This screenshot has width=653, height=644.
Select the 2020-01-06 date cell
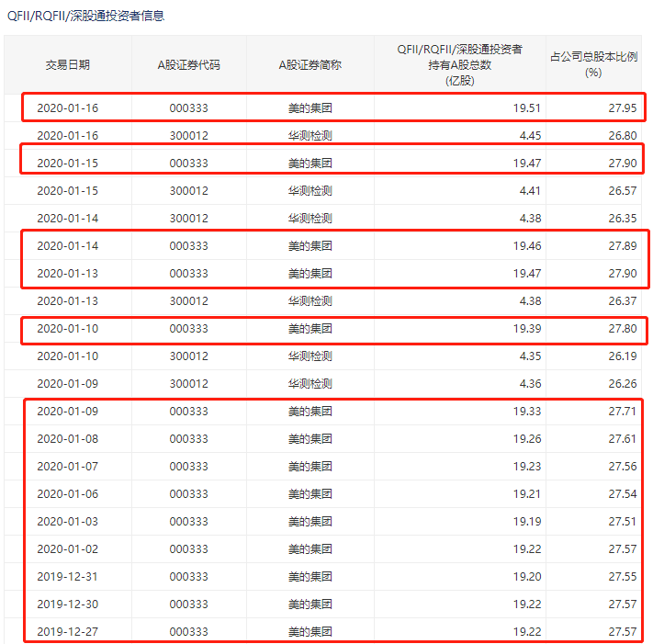point(67,494)
